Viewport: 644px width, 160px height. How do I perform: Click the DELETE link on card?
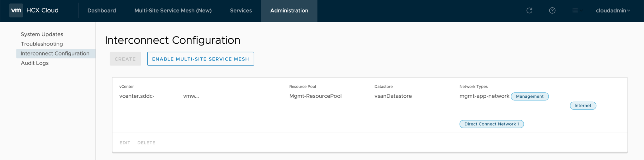(146, 143)
